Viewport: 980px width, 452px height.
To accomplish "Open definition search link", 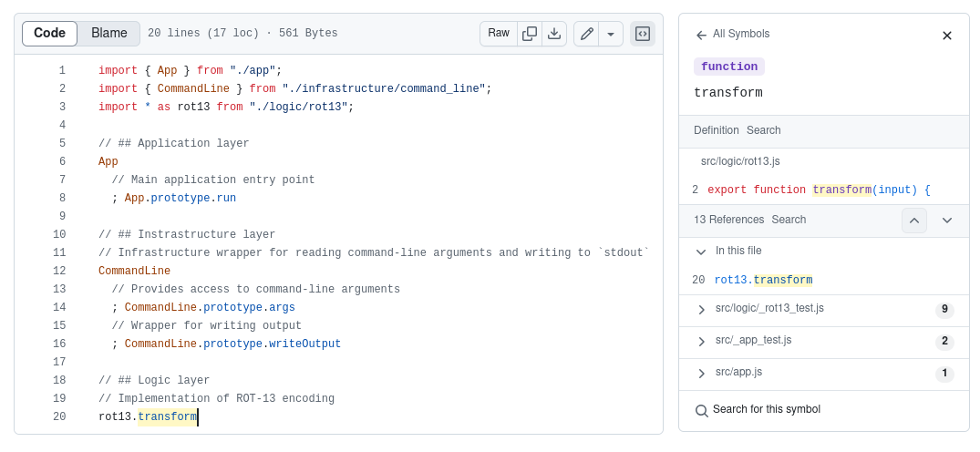I will (763, 130).
